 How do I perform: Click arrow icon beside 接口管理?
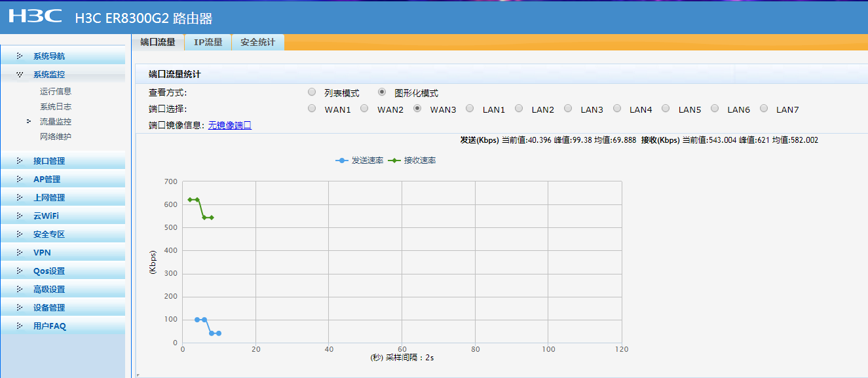tap(20, 161)
